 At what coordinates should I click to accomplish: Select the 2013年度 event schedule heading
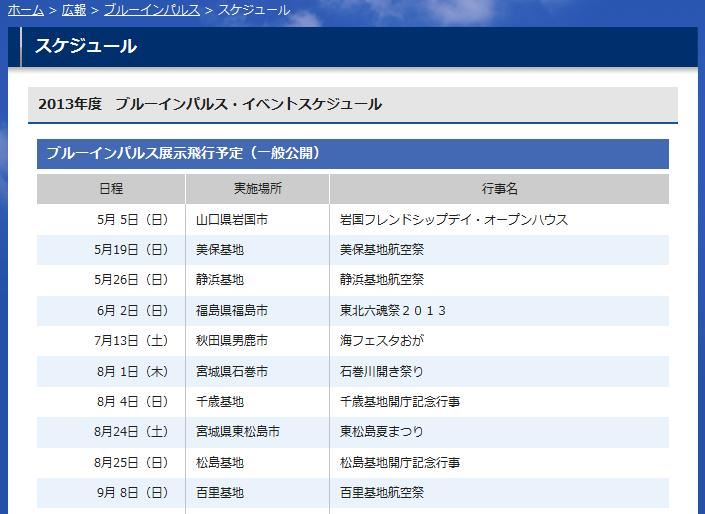coord(210,104)
